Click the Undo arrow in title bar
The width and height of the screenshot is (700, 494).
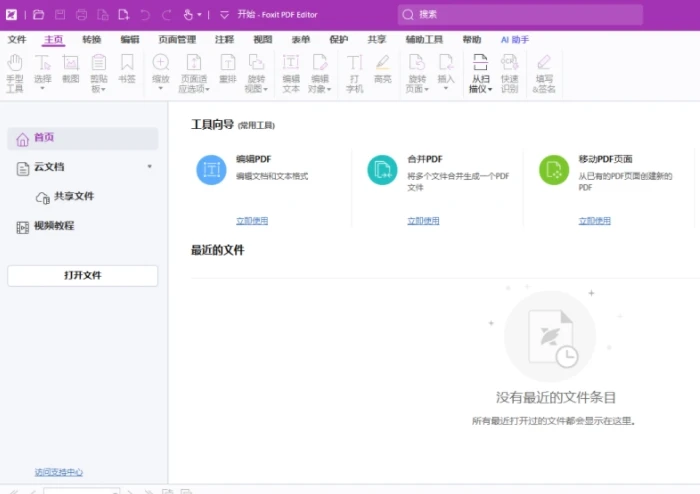pos(145,15)
